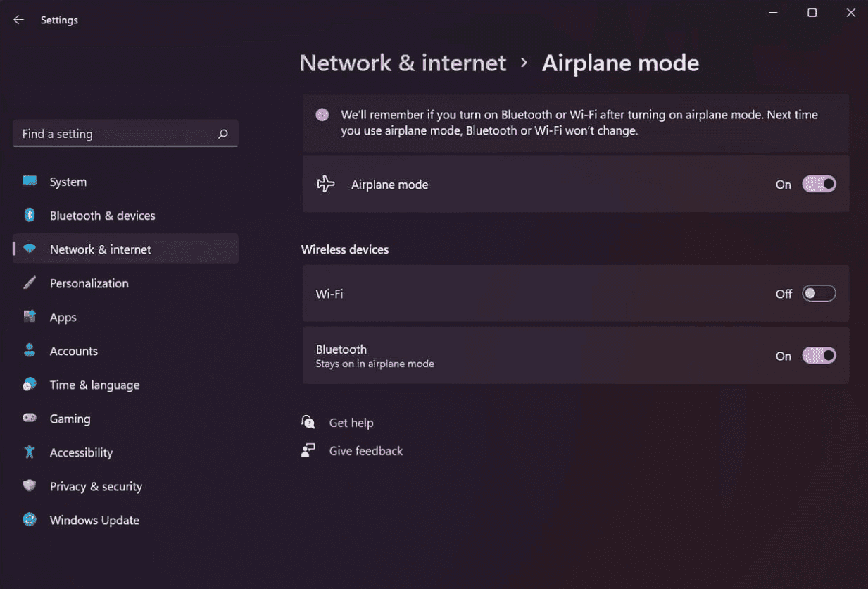Click the Network & internet breadcrumb
The image size is (868, 589).
coord(403,63)
